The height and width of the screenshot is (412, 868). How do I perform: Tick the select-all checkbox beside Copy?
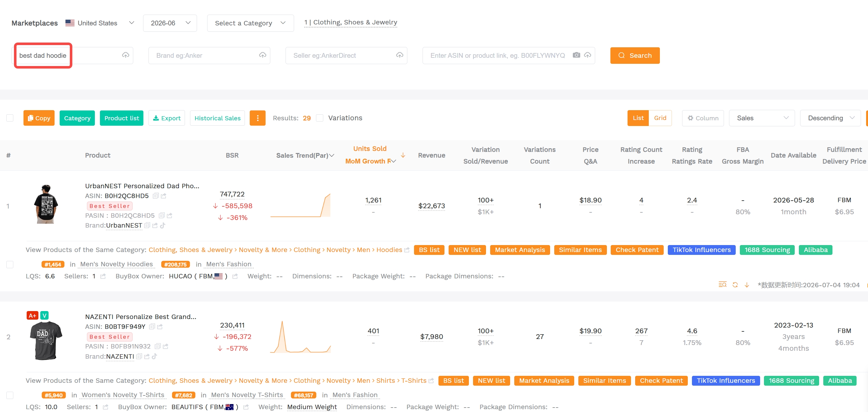click(10, 118)
